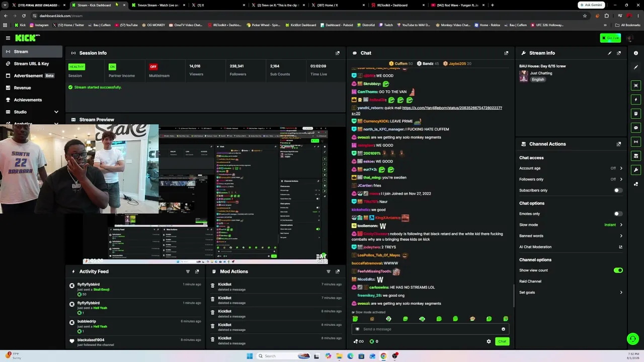Edit stream info with the pencil icon
The width and height of the screenshot is (644, 362).
[x=610, y=53]
